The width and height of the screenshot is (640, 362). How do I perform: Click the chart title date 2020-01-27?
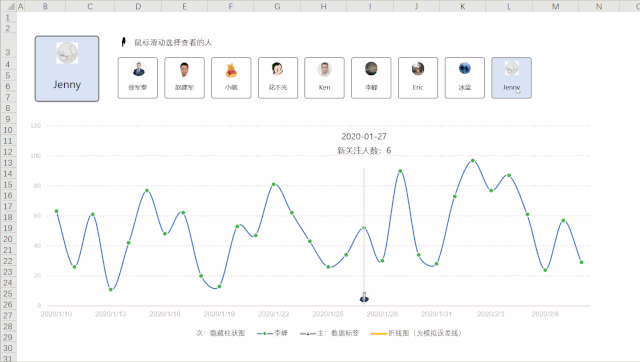pos(364,137)
